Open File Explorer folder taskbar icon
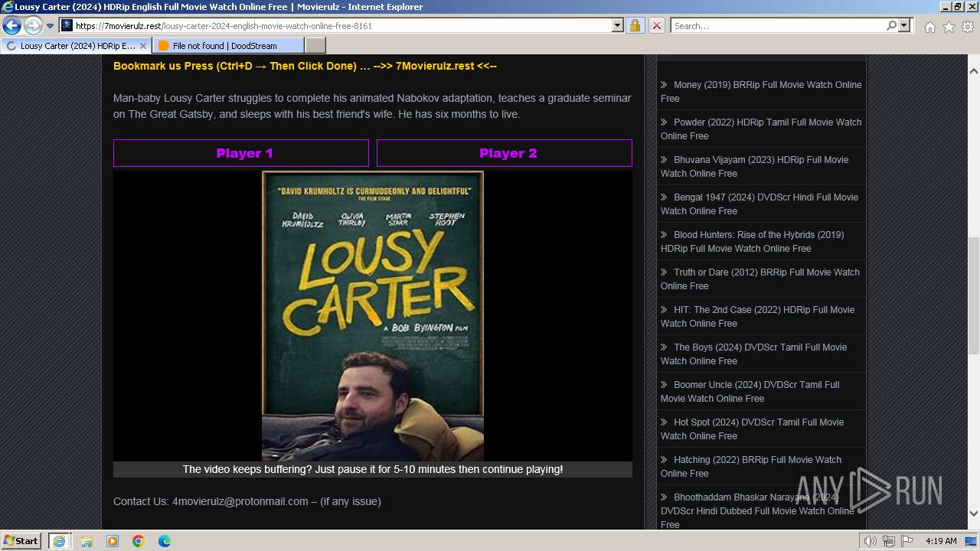This screenshot has width=980, height=551. pyautogui.click(x=87, y=541)
